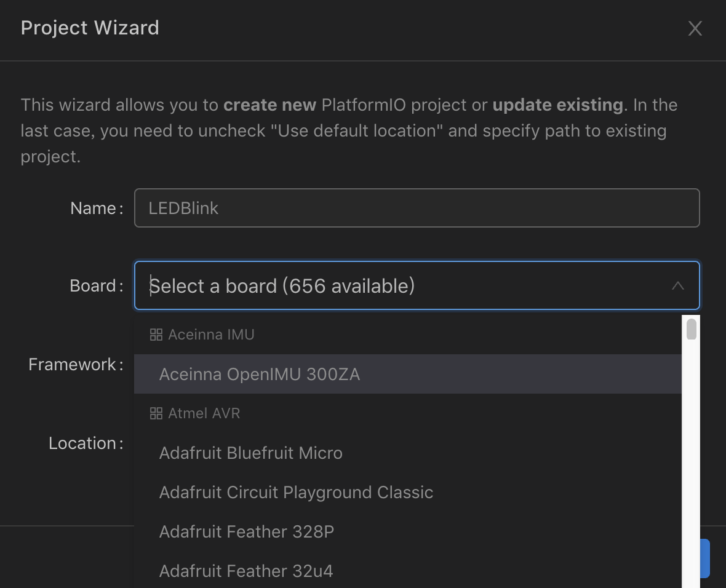Click the Aceinna IMU group header
Screen dimensions: 726x588
coord(211,335)
